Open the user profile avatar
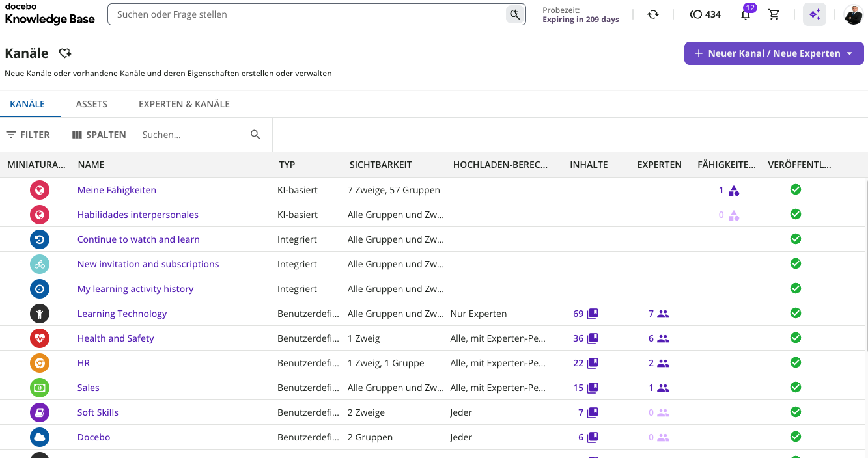Viewport: 868px width, 458px height. 854,14
